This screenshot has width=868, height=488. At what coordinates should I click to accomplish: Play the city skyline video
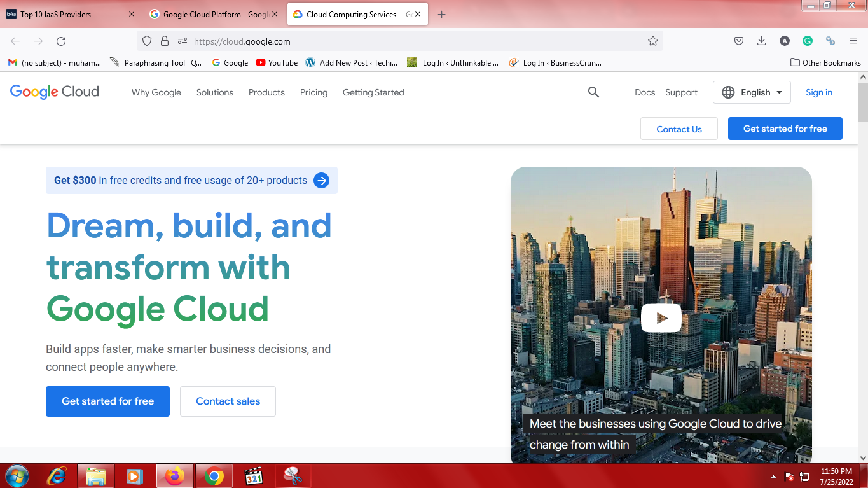(661, 318)
